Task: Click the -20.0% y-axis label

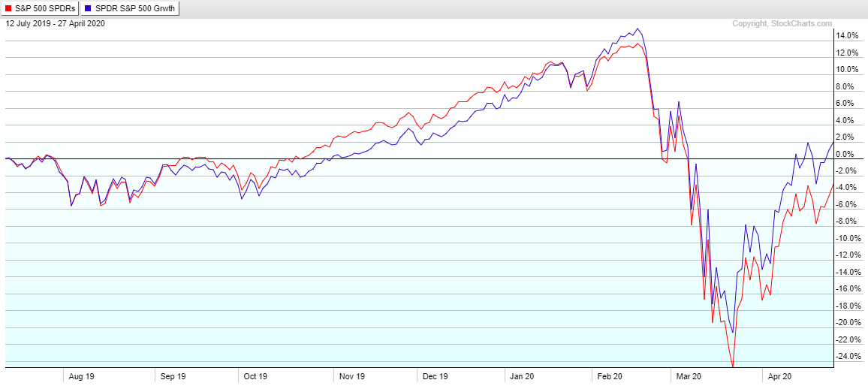Action: 847,323
